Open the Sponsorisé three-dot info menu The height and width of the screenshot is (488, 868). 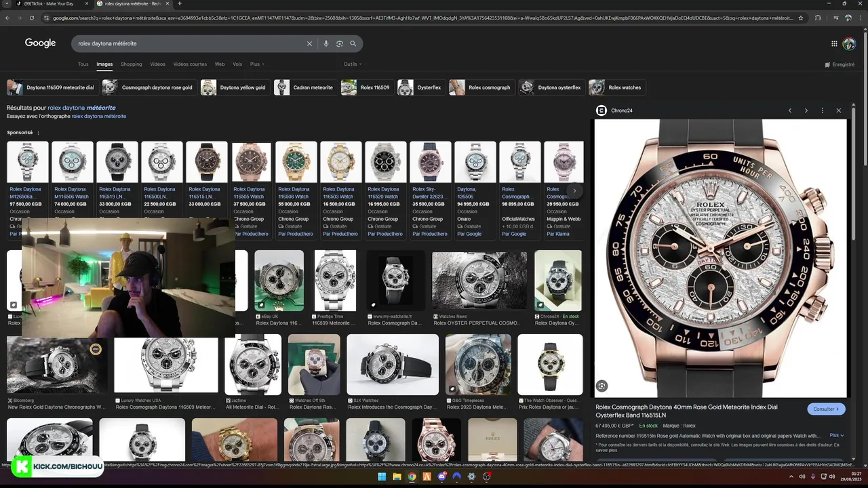38,133
